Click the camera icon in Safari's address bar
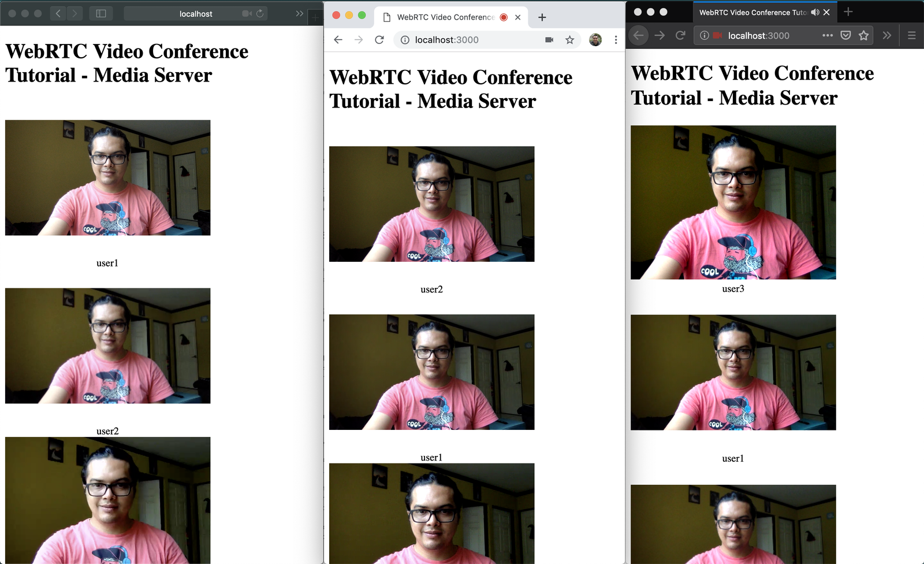The image size is (924, 564). [x=247, y=13]
